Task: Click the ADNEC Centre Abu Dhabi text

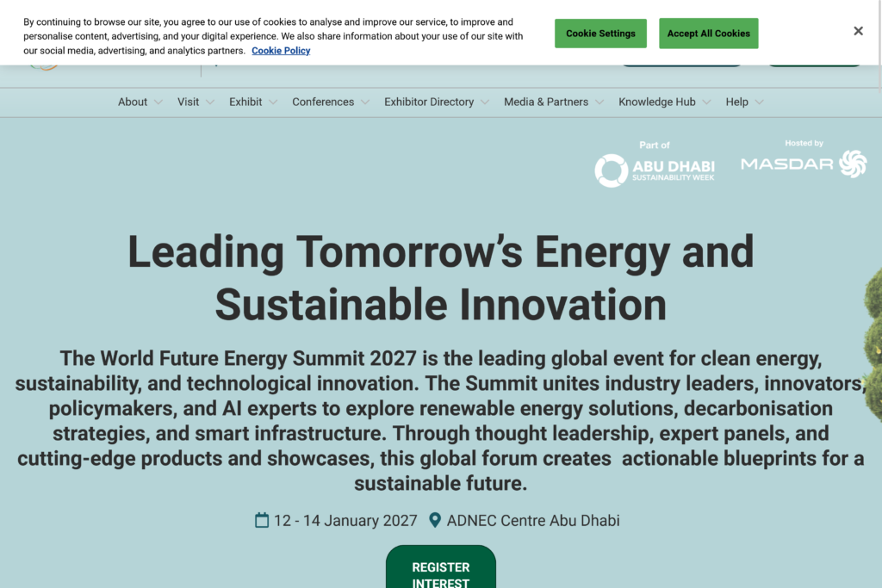Action: click(533, 520)
